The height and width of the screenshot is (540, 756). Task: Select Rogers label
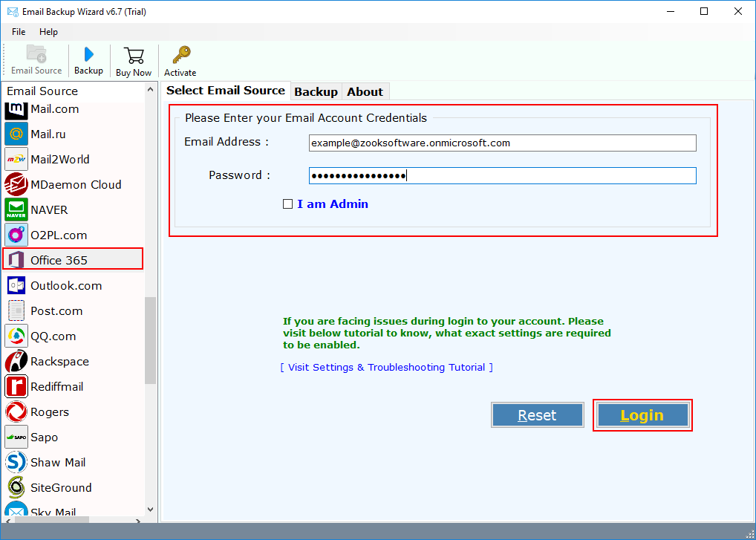[x=50, y=412]
